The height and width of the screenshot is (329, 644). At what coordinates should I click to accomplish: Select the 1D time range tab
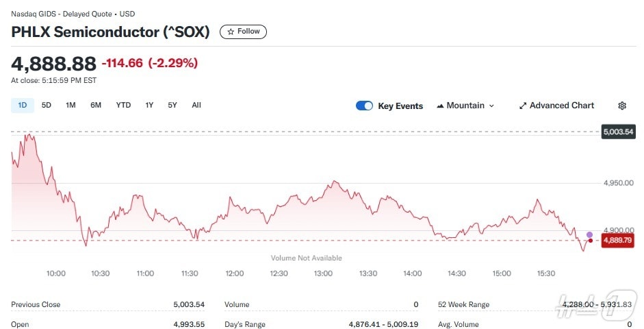[x=22, y=105]
